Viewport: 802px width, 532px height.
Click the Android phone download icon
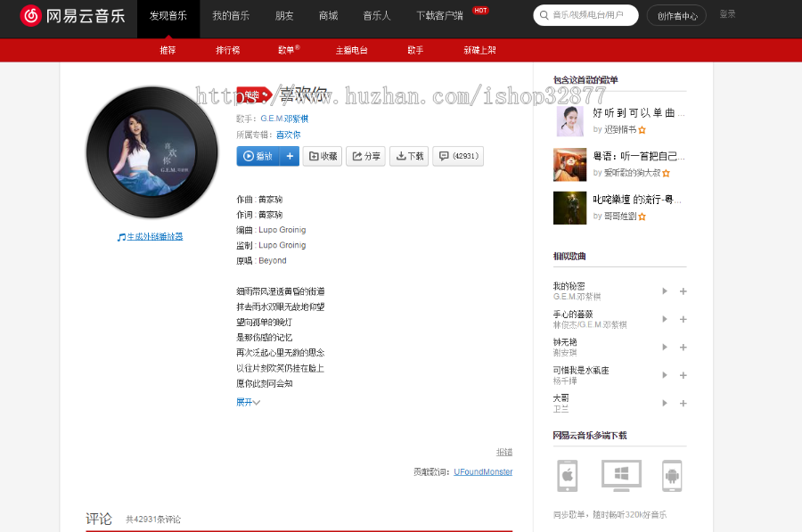pos(672,476)
